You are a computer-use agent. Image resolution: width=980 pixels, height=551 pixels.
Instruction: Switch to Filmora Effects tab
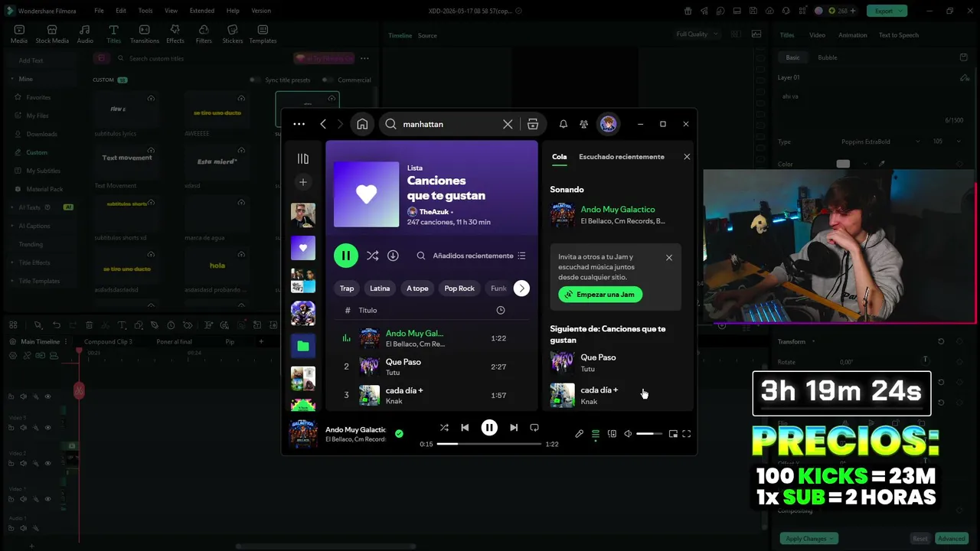click(175, 34)
